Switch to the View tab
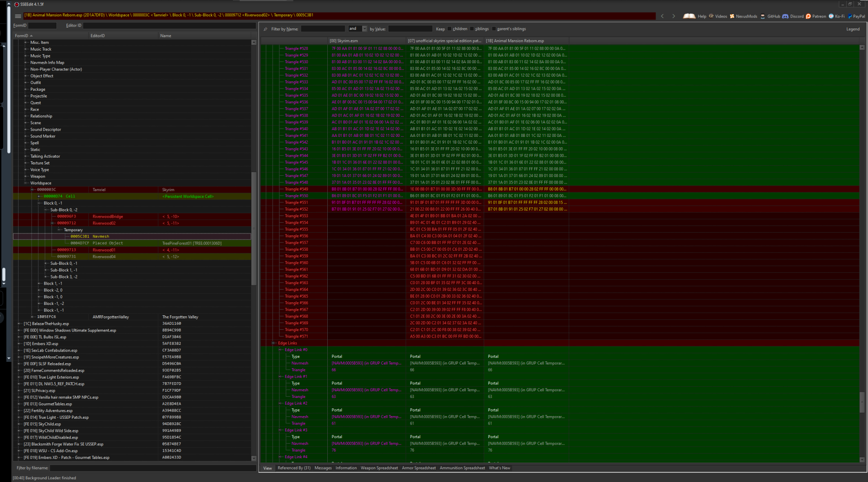The width and height of the screenshot is (868, 482). coord(268,468)
